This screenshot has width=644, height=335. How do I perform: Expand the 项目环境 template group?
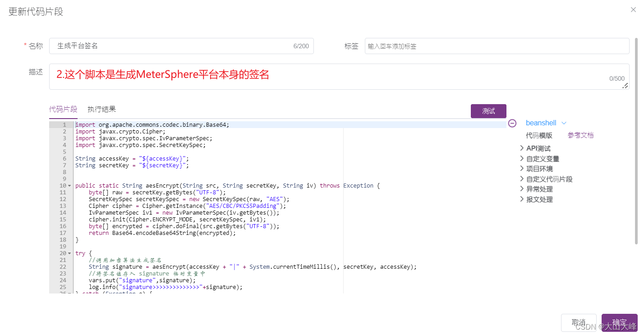pos(536,169)
